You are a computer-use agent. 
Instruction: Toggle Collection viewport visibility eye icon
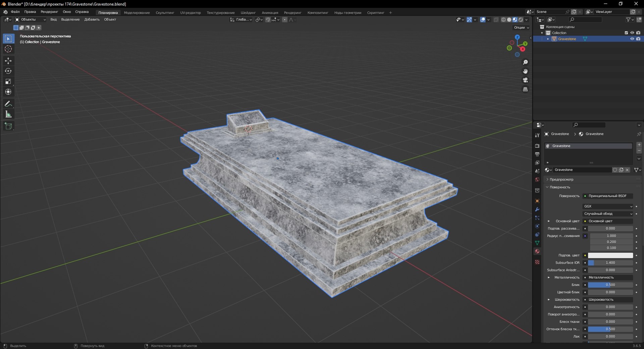632,33
